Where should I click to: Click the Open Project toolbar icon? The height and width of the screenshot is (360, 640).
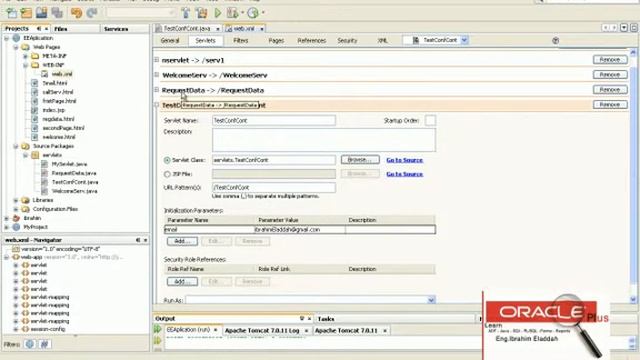[x=41, y=13]
